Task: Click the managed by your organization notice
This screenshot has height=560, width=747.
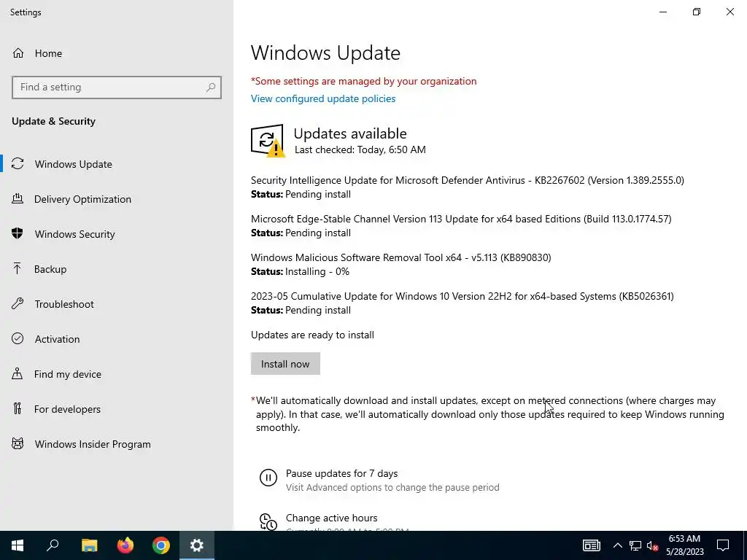Action: click(363, 81)
